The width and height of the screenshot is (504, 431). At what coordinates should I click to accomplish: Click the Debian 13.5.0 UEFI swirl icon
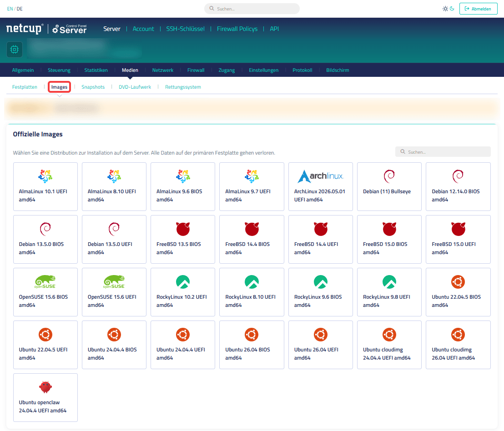(x=114, y=229)
